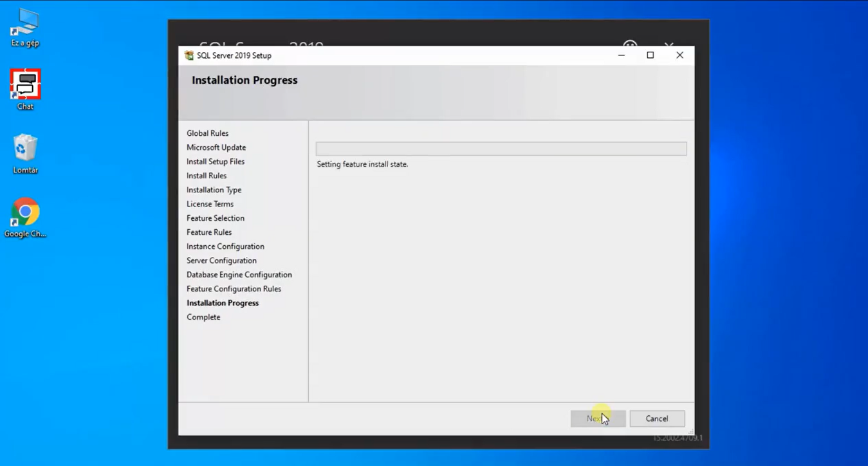Select the Feature Configuration Rules step

pyautogui.click(x=234, y=289)
